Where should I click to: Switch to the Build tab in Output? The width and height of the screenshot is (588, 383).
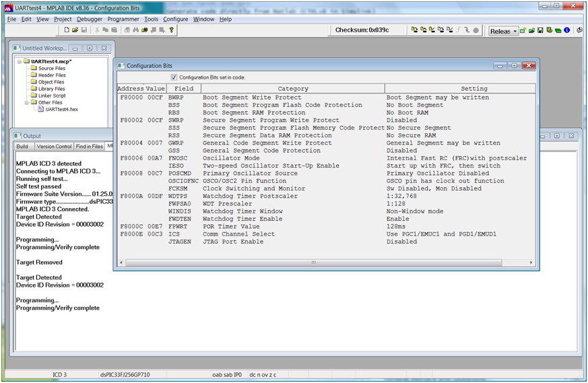coord(22,146)
